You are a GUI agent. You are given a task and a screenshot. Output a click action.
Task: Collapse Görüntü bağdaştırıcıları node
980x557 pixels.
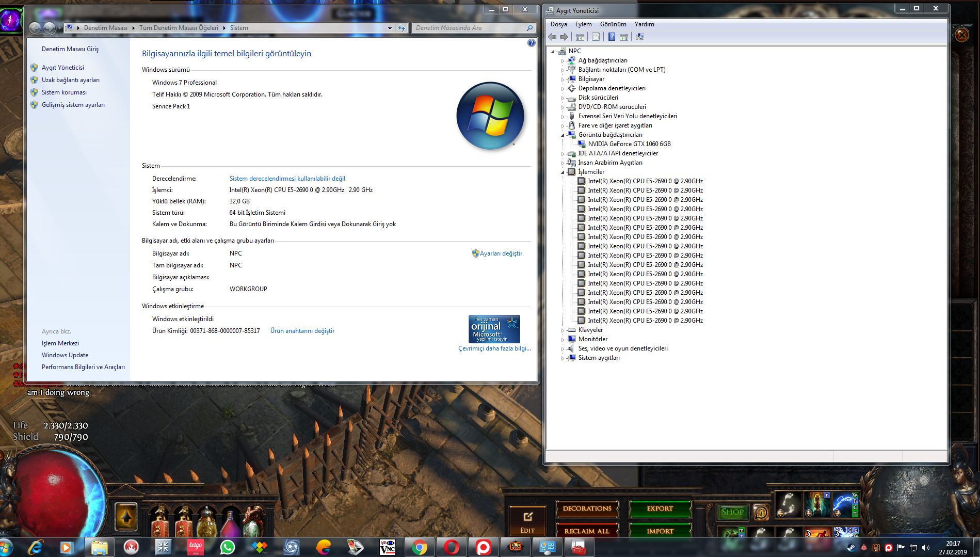[x=563, y=135]
